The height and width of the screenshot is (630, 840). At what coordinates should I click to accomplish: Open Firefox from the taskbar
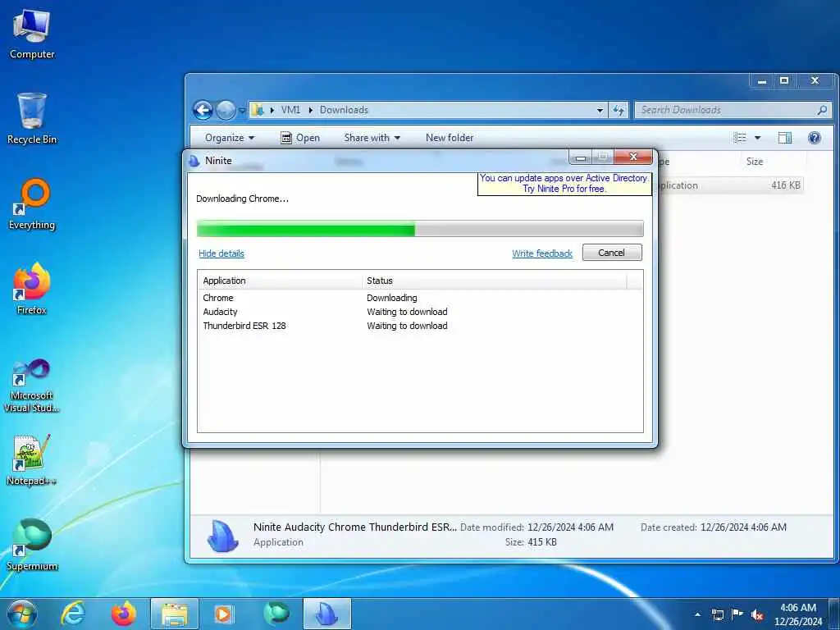tap(124, 614)
